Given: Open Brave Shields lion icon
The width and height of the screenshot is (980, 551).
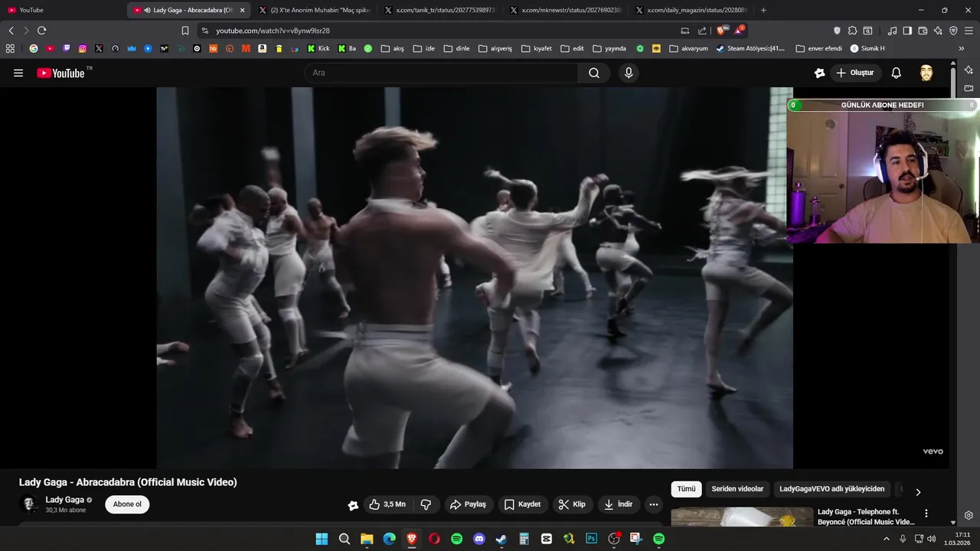Looking at the screenshot, I should click(x=722, y=31).
